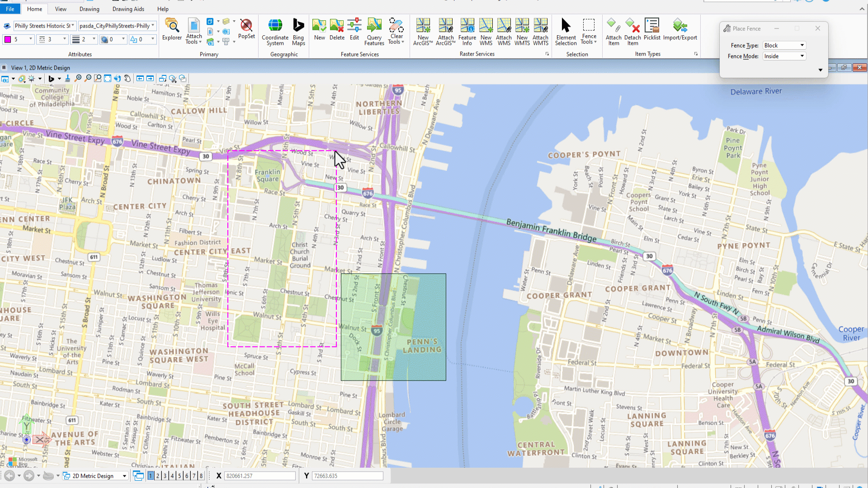Click Delete feature service icon
The height and width of the screenshot is (488, 868).
click(x=337, y=30)
